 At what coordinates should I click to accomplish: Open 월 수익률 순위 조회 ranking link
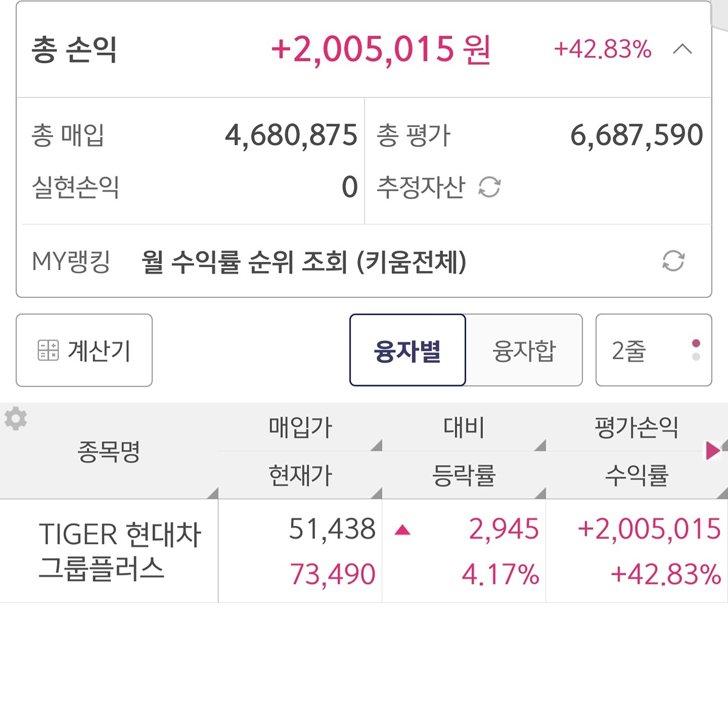click(x=304, y=261)
